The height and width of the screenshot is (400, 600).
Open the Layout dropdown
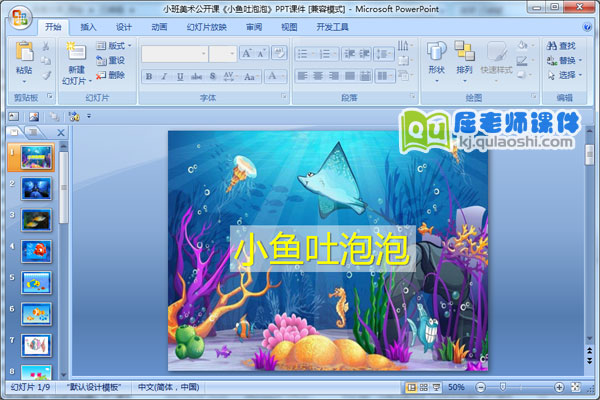[114, 46]
